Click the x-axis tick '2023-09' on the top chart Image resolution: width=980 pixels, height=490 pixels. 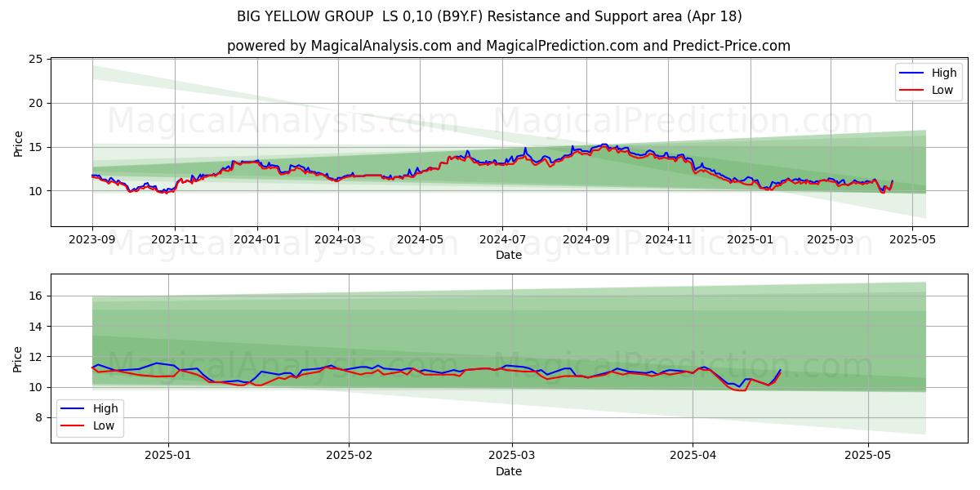(x=92, y=239)
